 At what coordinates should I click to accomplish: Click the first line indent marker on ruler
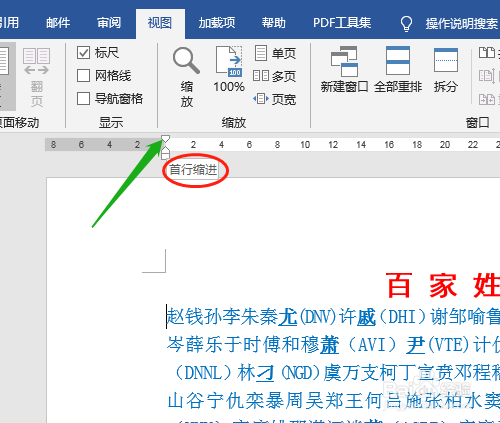point(166,139)
